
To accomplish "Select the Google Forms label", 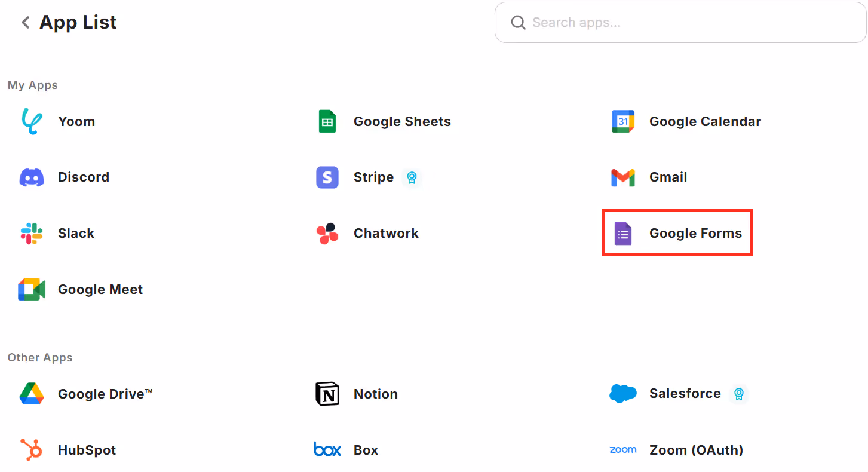I will (x=695, y=233).
